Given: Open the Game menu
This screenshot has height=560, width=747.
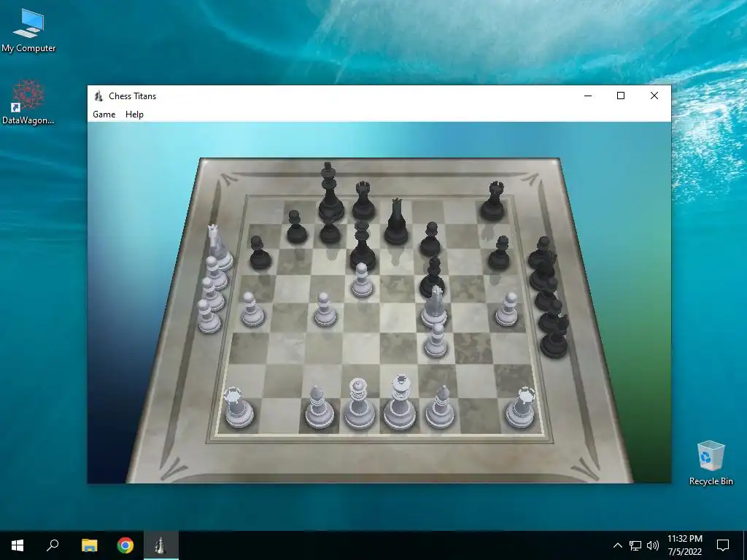Looking at the screenshot, I should click(x=104, y=114).
